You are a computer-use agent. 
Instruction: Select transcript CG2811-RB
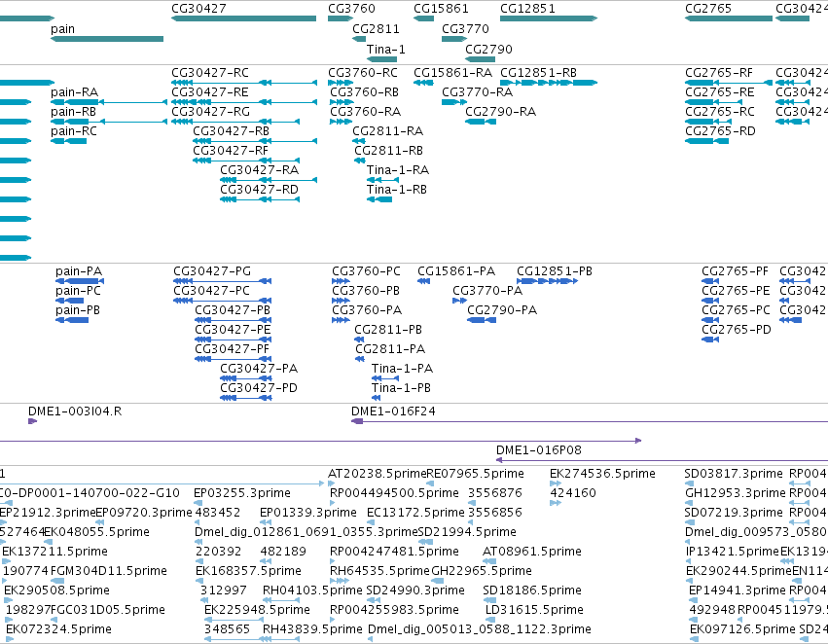360,161
